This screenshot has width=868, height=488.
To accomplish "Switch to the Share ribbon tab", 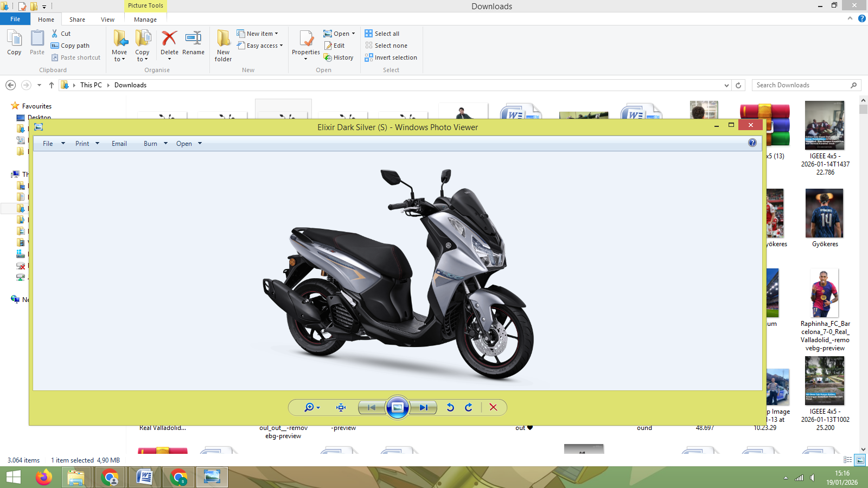I will (77, 20).
